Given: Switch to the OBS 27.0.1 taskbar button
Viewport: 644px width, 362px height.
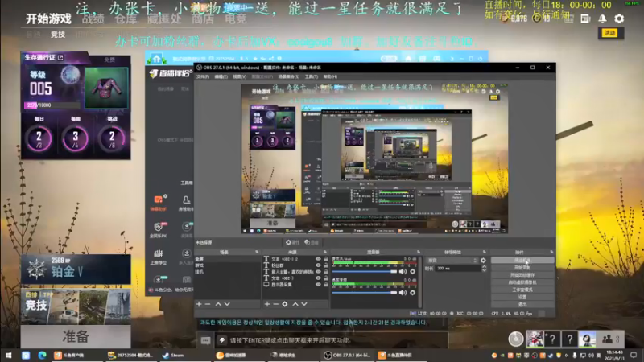Looking at the screenshot, I should (x=347, y=355).
